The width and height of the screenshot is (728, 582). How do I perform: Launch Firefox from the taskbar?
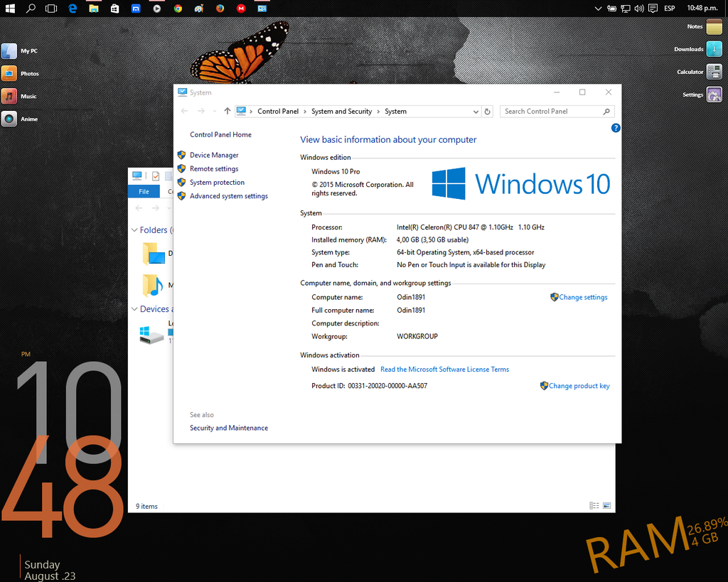pyautogui.click(x=220, y=9)
